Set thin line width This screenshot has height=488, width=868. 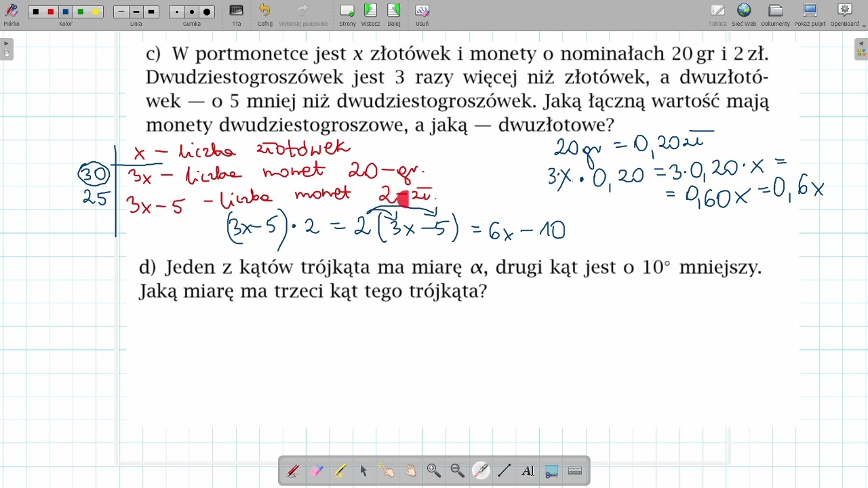[121, 12]
